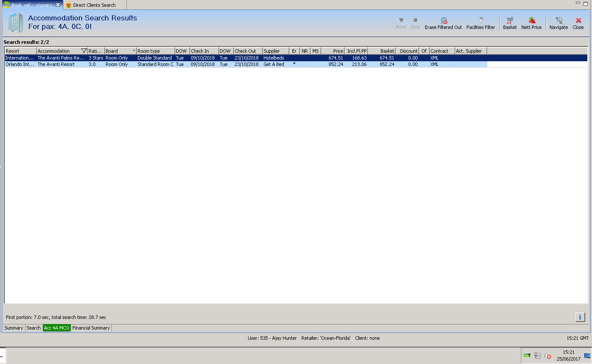Click the 3.0 rating cell
Viewport: 592px width, 364px height.
(x=96, y=65)
